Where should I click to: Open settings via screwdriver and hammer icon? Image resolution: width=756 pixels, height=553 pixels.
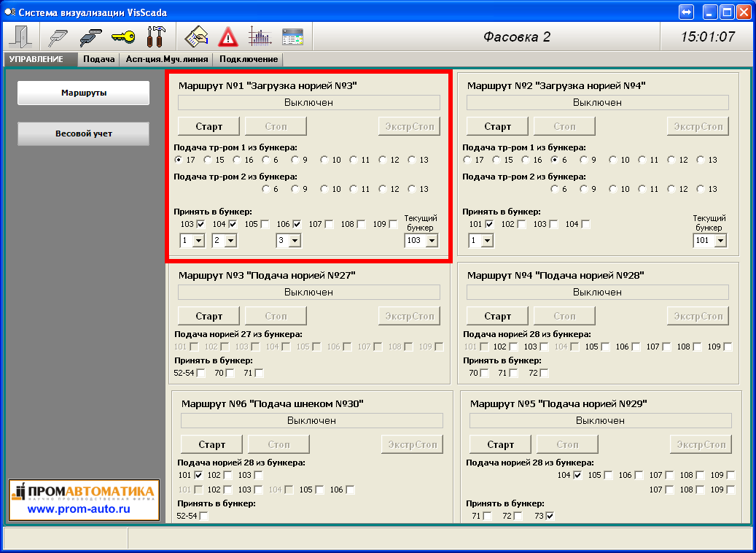click(x=155, y=36)
